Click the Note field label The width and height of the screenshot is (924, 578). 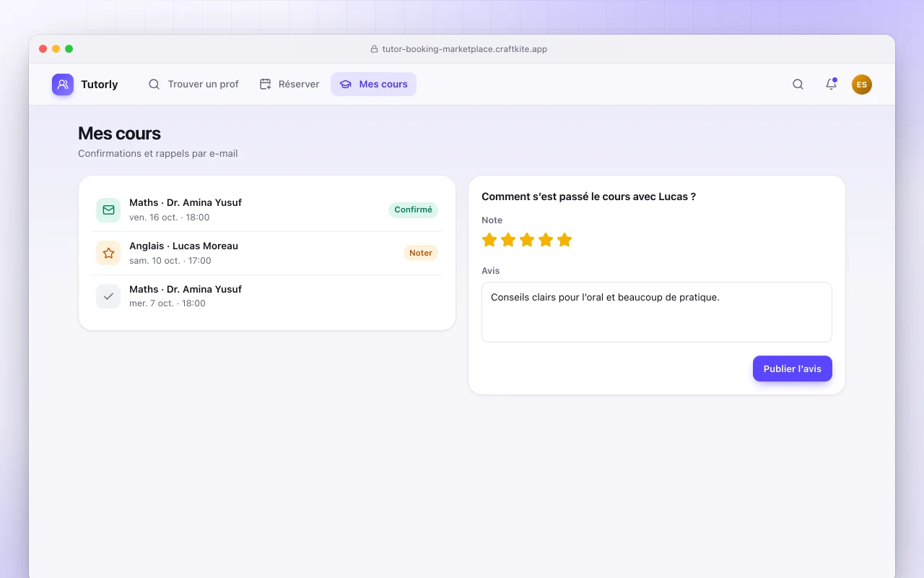(x=492, y=220)
